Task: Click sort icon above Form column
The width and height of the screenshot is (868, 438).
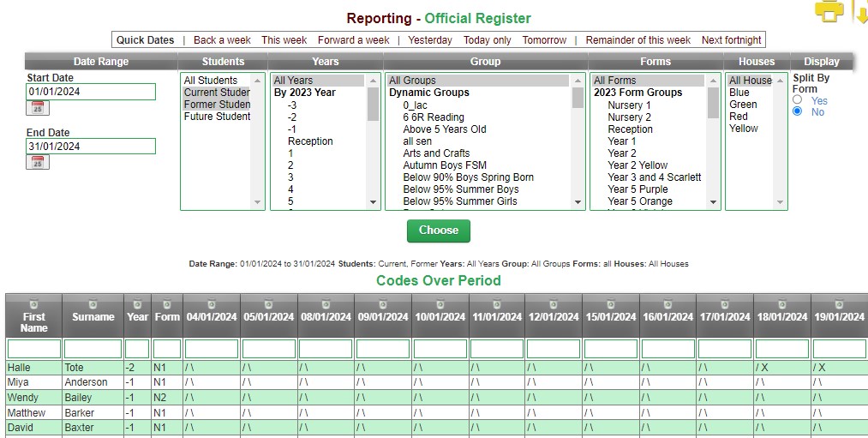Action: [x=166, y=304]
